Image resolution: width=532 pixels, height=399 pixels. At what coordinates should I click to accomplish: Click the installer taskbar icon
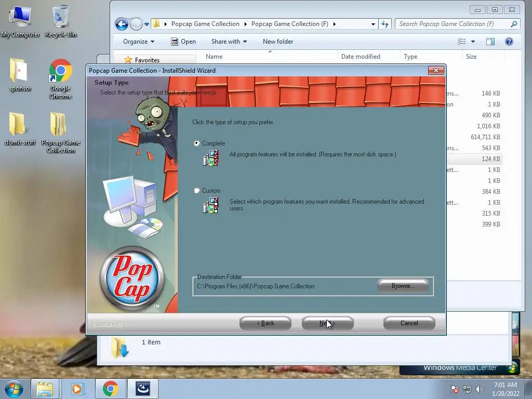click(143, 389)
